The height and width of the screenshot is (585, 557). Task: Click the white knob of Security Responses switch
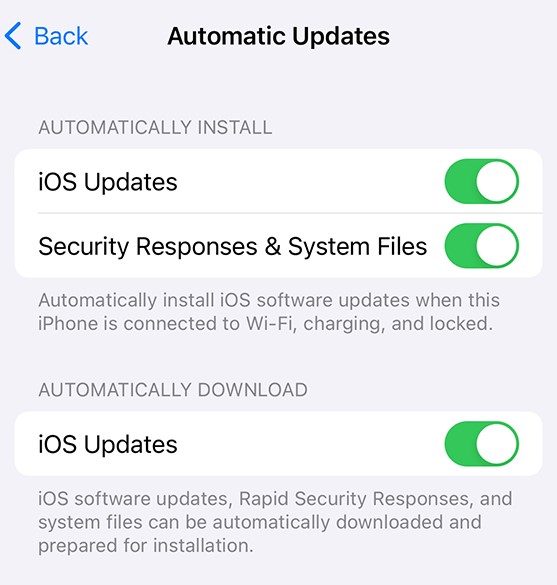[497, 245]
